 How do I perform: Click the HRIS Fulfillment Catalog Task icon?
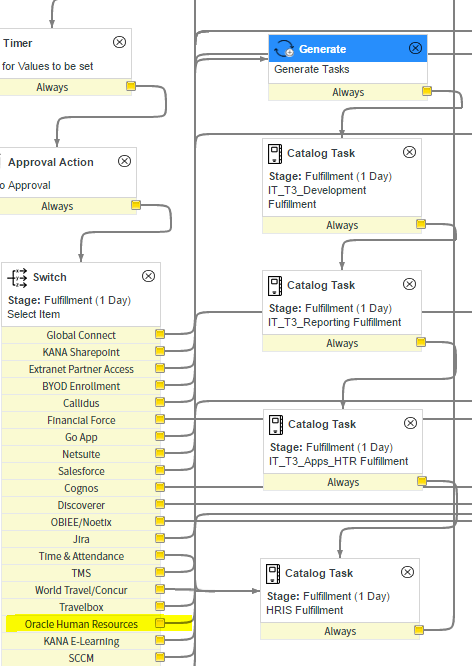pyautogui.click(x=273, y=574)
